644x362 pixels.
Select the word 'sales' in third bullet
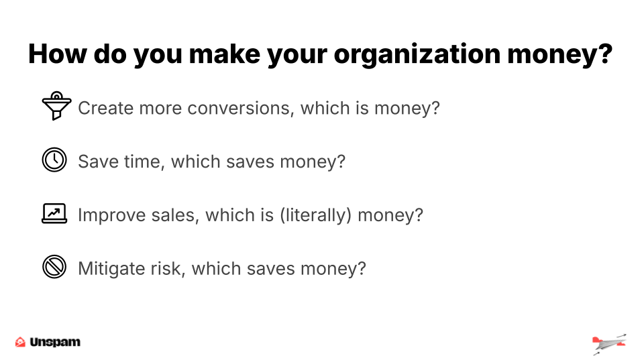pos(175,215)
